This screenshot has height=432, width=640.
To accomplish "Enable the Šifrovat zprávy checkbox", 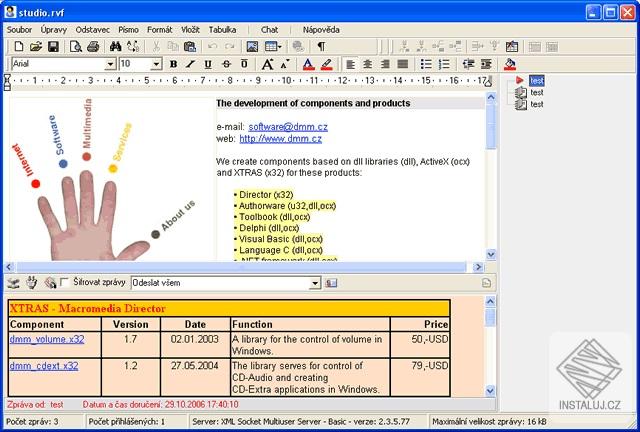I will click(64, 282).
